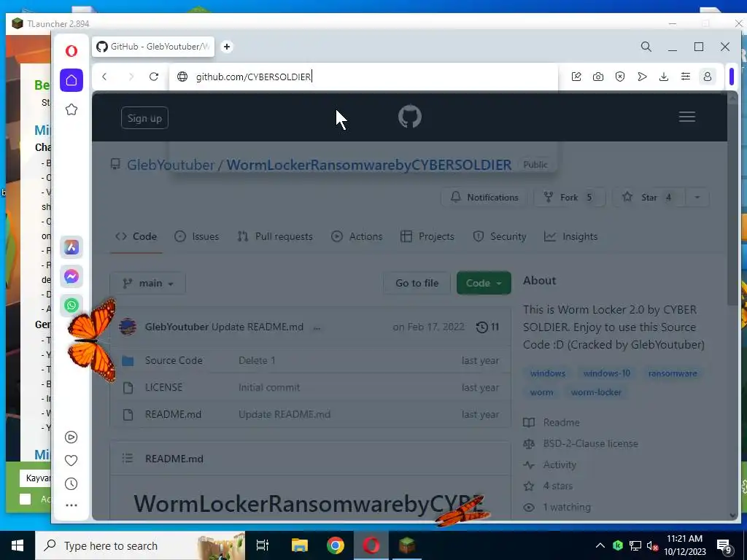Viewport: 747px width, 560px height.
Task: Open the downloads icon in toolbar
Action: pyautogui.click(x=664, y=77)
